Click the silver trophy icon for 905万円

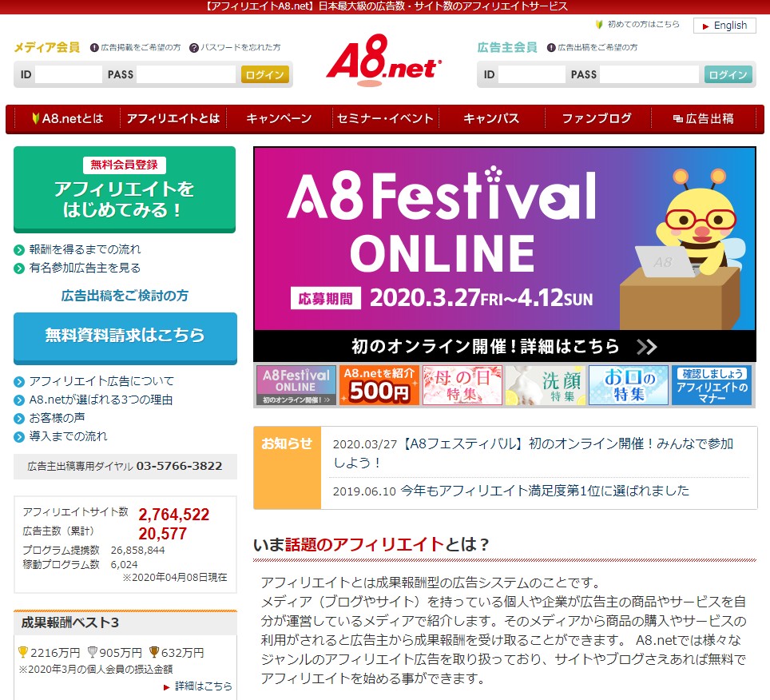[x=93, y=652]
